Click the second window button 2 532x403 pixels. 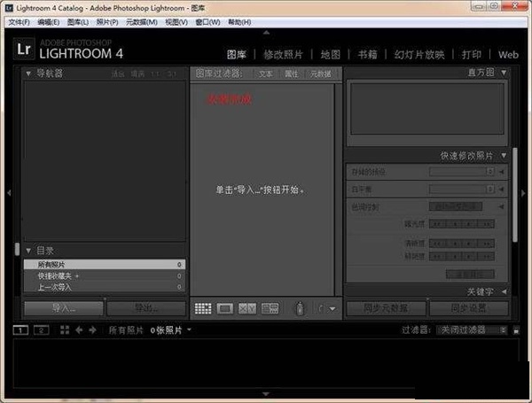point(41,330)
